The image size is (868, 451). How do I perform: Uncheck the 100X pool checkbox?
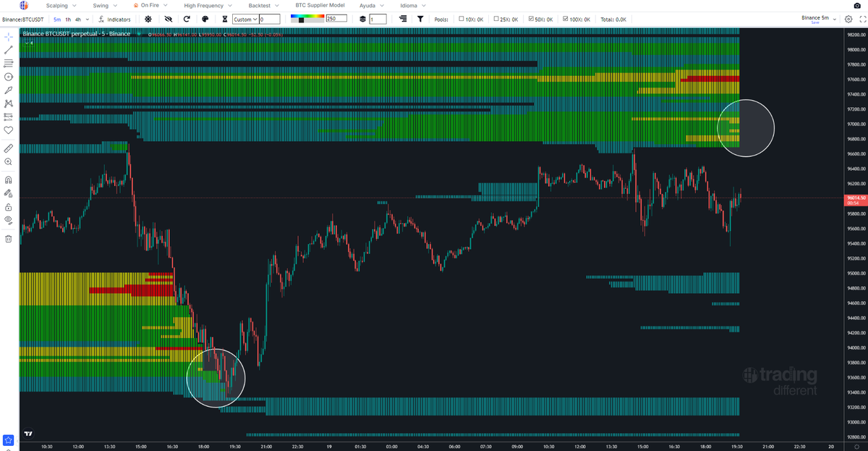566,19
